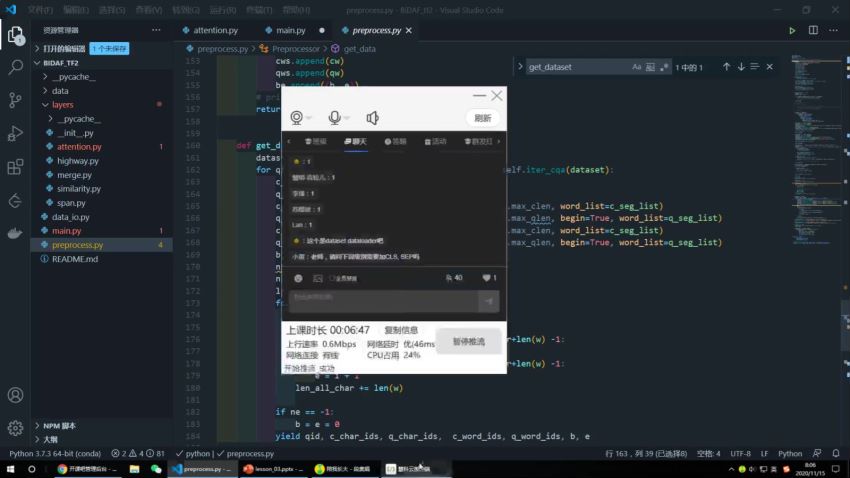Collapse the layers folder in explorer
This screenshot has height=478, width=850.
[x=46, y=104]
